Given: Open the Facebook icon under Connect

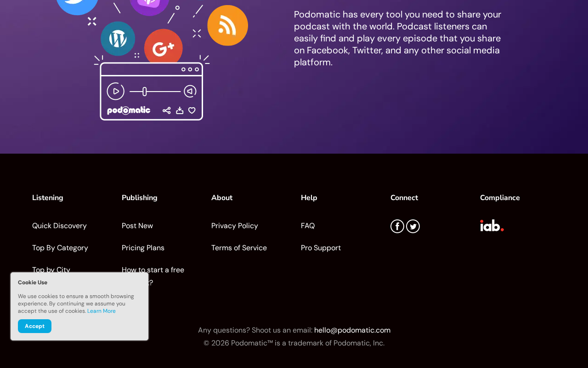Looking at the screenshot, I should tap(397, 226).
